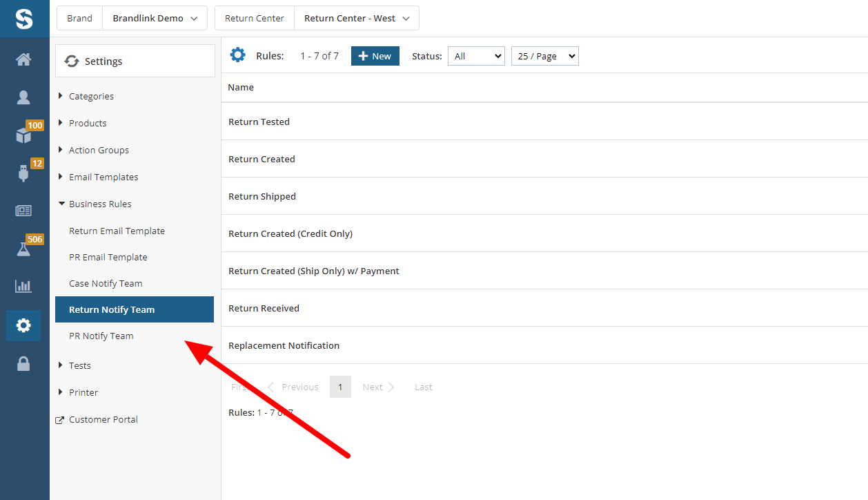Select the package icon showing badge 100
This screenshot has height=500, width=868.
point(24,135)
